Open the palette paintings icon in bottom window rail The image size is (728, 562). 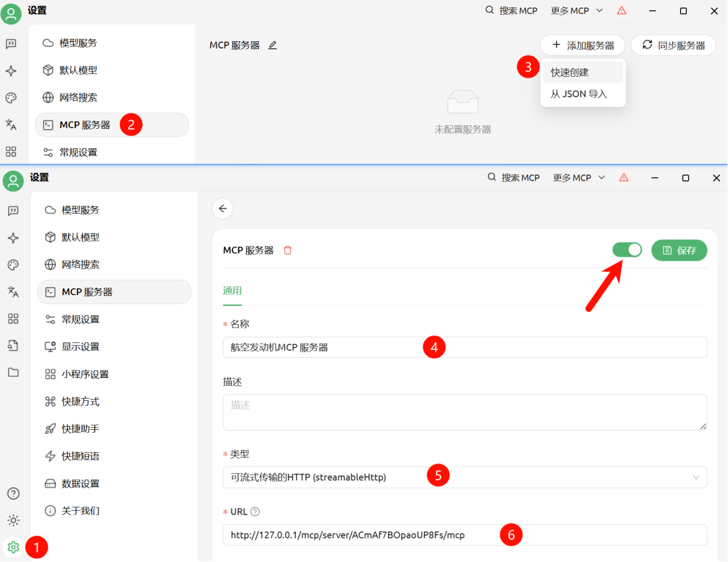coord(13,265)
